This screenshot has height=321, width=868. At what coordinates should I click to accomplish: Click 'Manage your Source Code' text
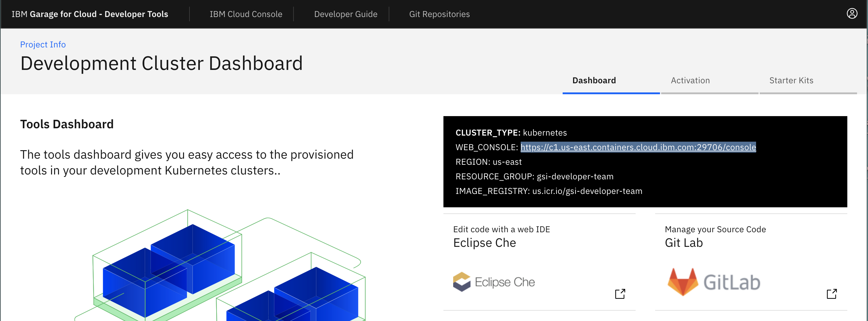click(x=715, y=230)
